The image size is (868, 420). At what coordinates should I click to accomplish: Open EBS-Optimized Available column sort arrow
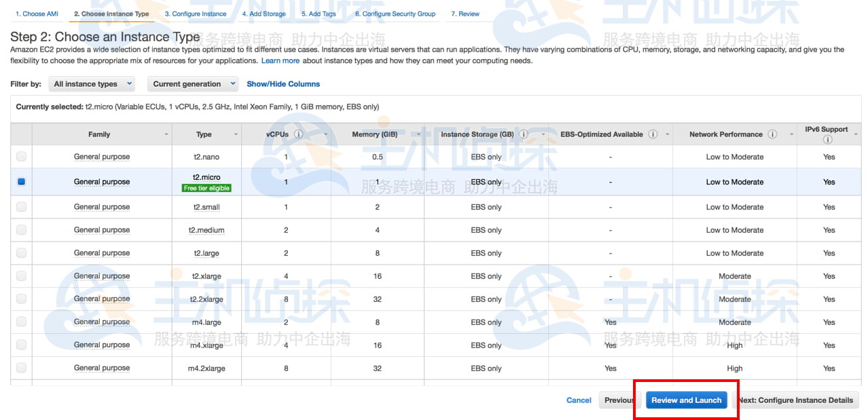click(x=668, y=134)
